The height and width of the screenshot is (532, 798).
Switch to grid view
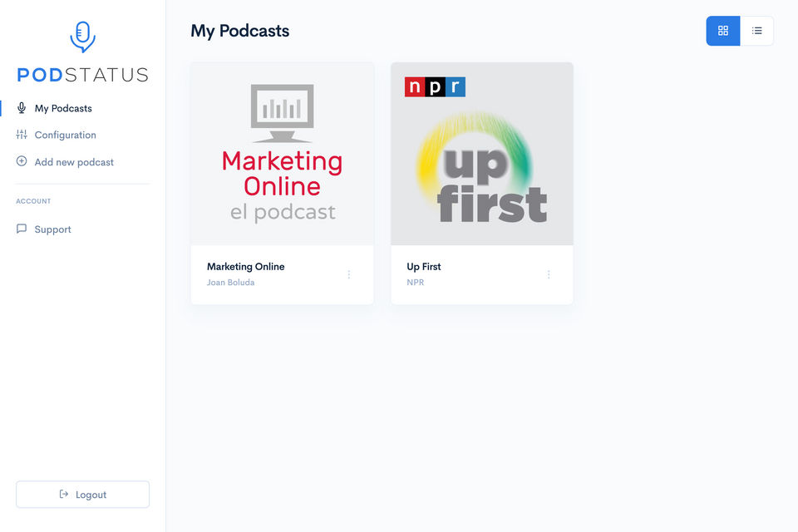pos(722,31)
